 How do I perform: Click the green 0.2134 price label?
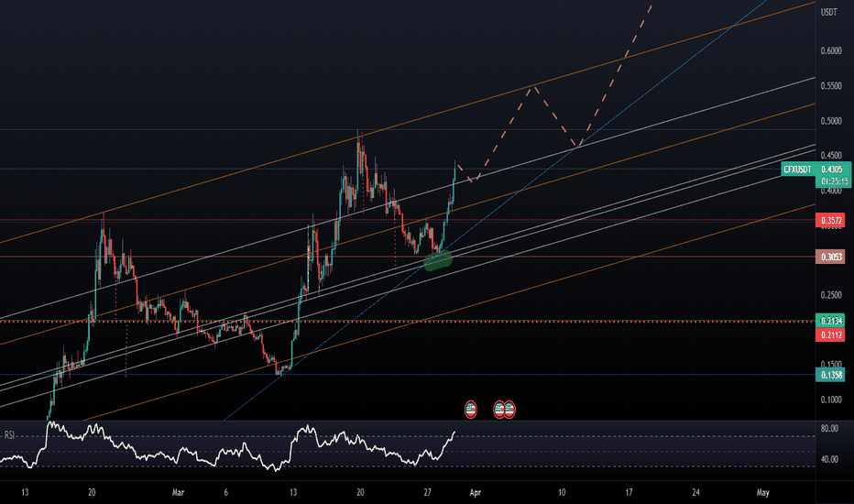830,321
